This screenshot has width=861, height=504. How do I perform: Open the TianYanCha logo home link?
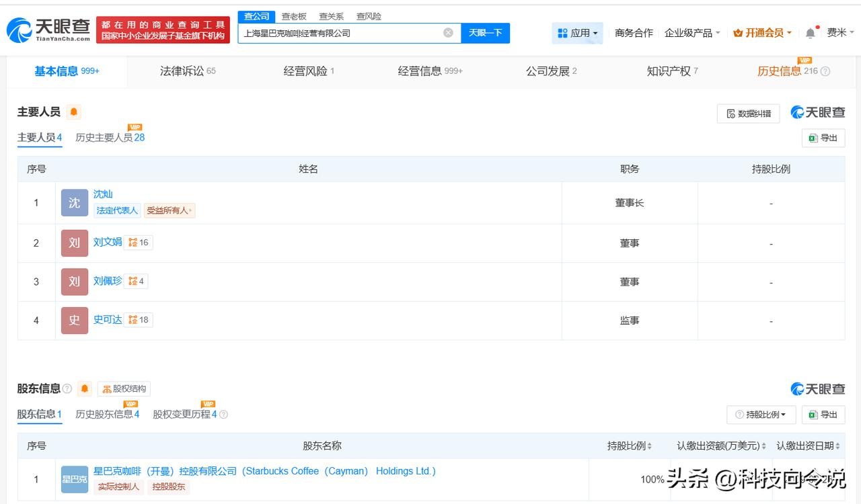pos(48,30)
